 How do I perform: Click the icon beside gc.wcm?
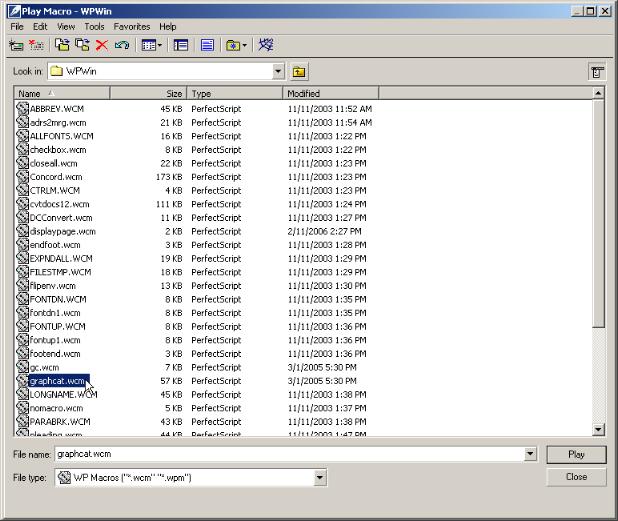pyautogui.click(x=22, y=367)
